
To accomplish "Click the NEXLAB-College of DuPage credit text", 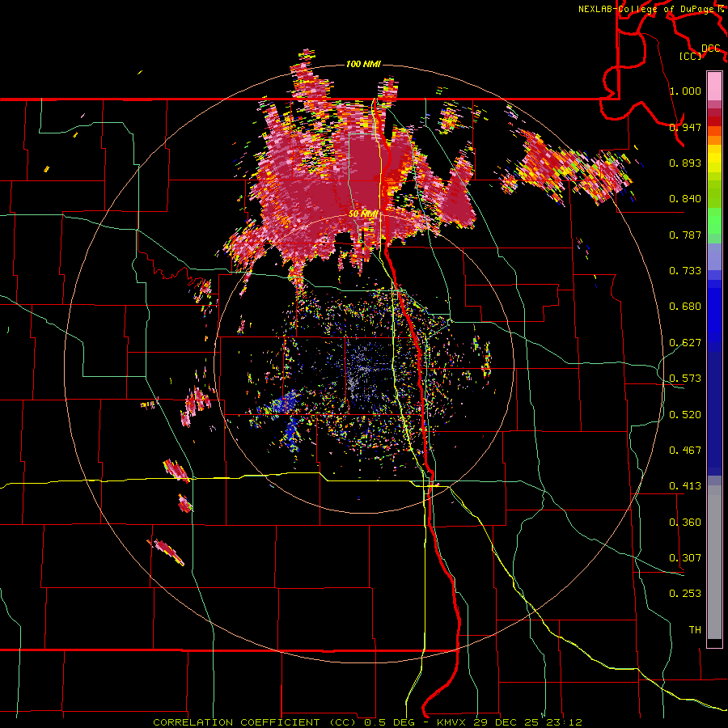I will 648,9.
